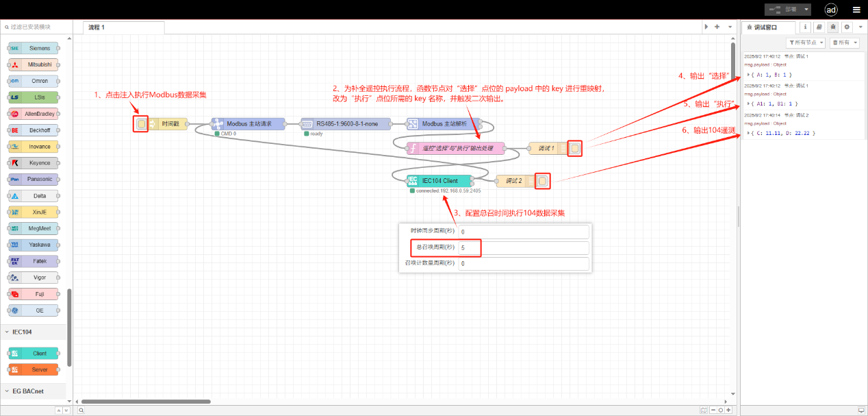Toggle the 调试 1 debug node output button
868x416 pixels.
(575, 148)
